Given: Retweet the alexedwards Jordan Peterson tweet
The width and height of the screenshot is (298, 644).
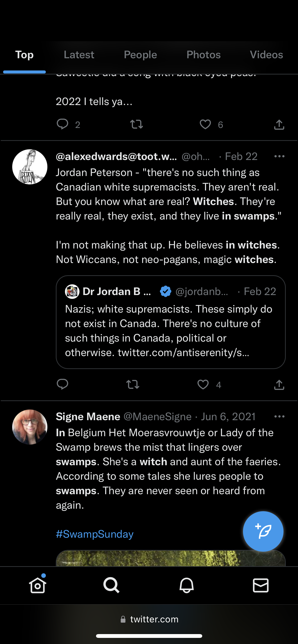Looking at the screenshot, I should (x=133, y=384).
